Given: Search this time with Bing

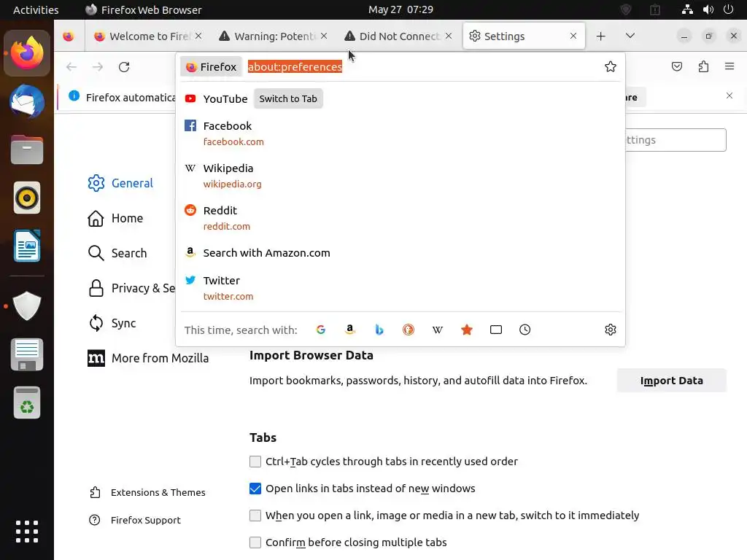Looking at the screenshot, I should [x=379, y=330].
